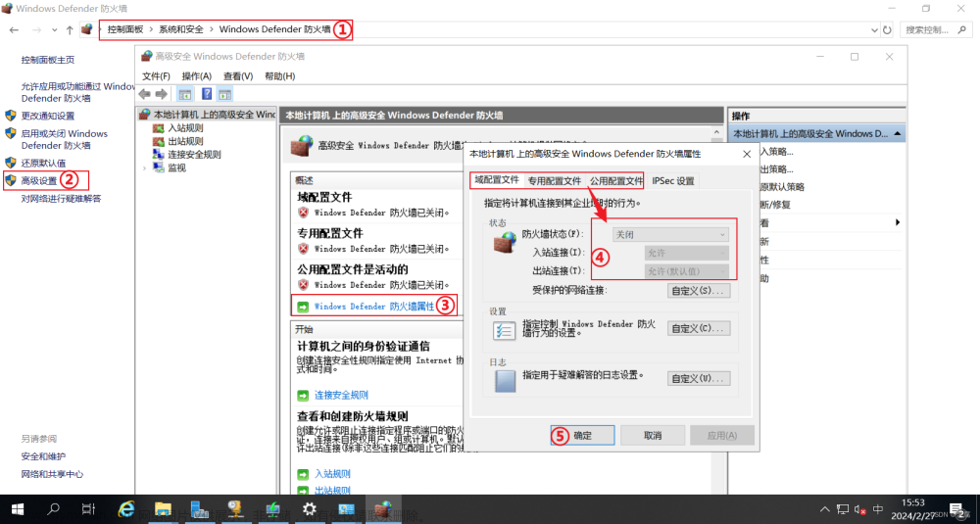Select 入站规则 in the tree
980x524 pixels.
pos(185,128)
